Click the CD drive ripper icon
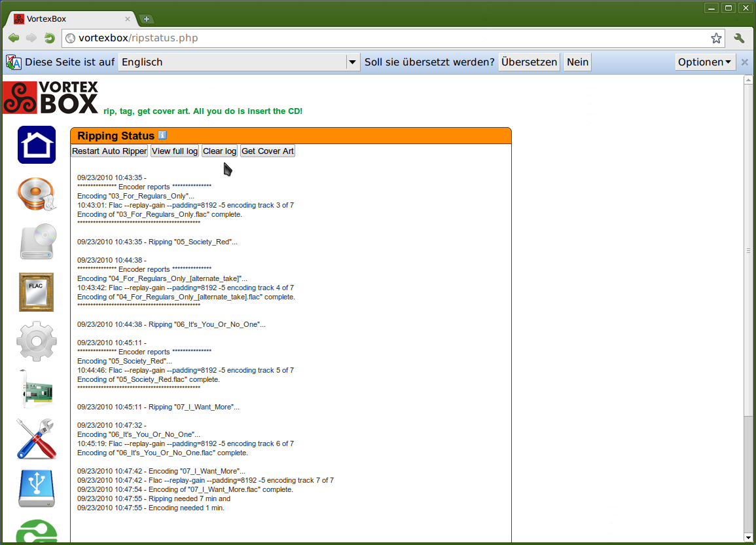The width and height of the screenshot is (756, 545). (x=37, y=242)
